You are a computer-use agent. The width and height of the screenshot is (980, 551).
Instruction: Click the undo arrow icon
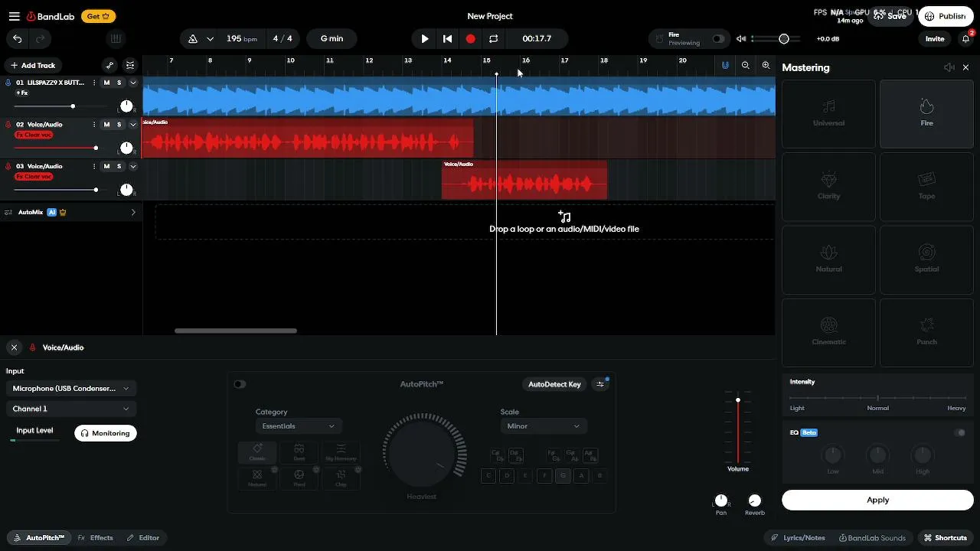(x=17, y=39)
